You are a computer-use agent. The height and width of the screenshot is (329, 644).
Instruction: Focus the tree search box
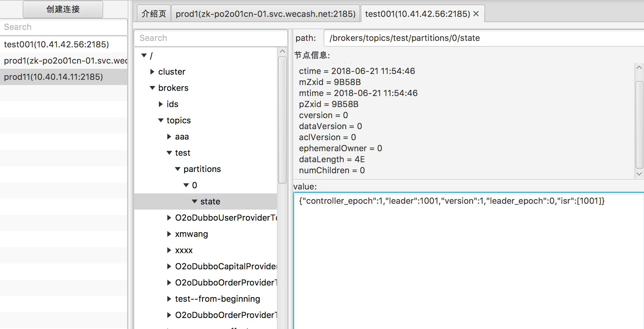210,38
